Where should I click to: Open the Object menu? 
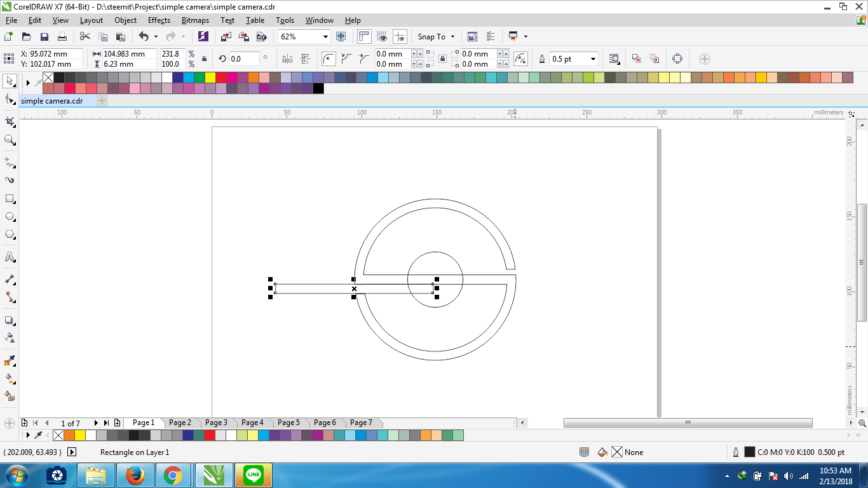[125, 20]
